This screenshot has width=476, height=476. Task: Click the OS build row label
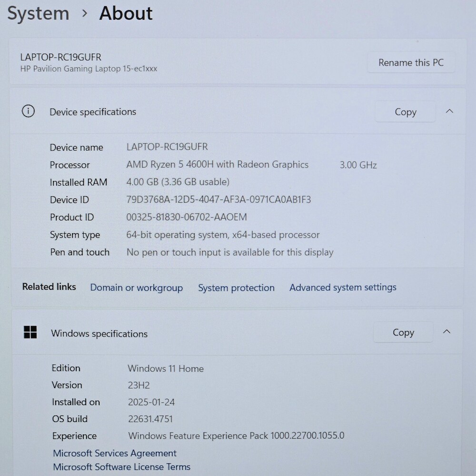[69, 419]
